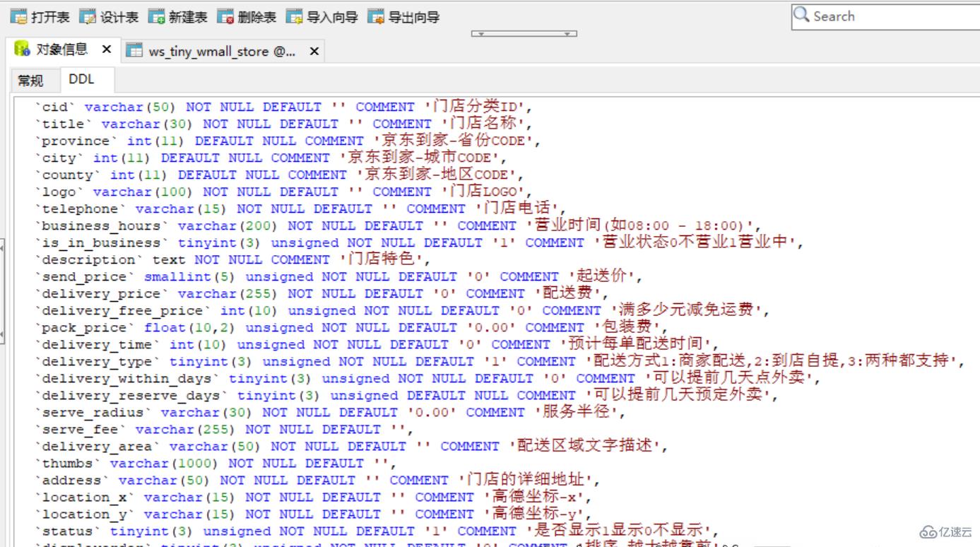This screenshot has height=547, width=980.
Task: Click the 对象信息 tab's database icon
Action: point(22,49)
